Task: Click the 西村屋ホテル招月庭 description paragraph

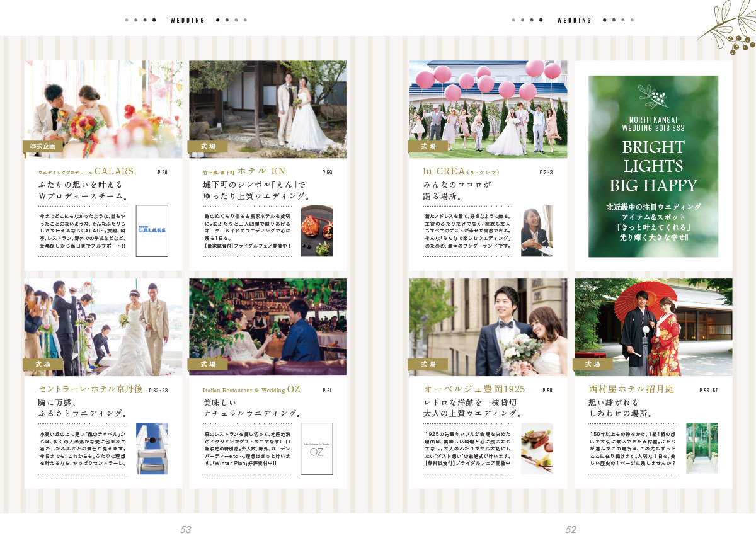Action: [x=634, y=449]
